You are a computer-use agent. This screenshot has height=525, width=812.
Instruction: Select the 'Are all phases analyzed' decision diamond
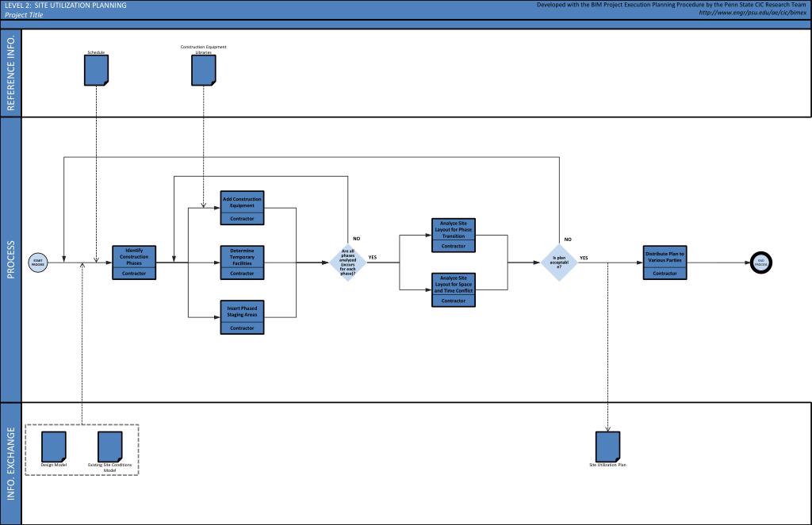click(348, 262)
